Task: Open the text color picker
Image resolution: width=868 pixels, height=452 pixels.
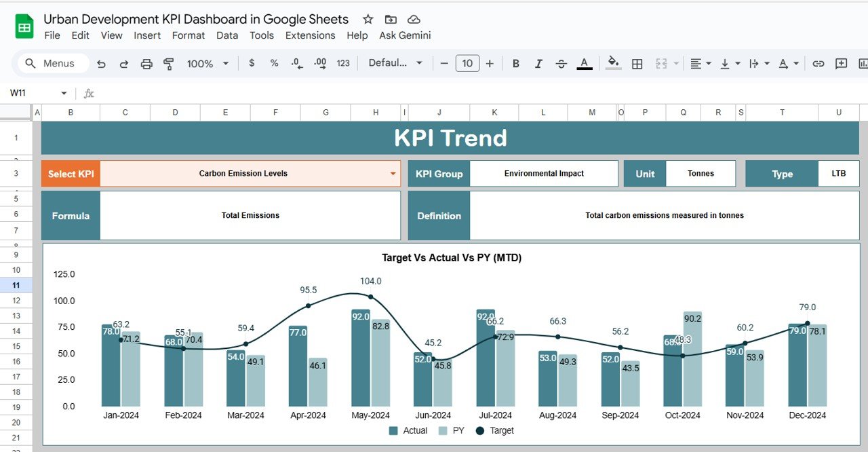Action: pyautogui.click(x=584, y=63)
